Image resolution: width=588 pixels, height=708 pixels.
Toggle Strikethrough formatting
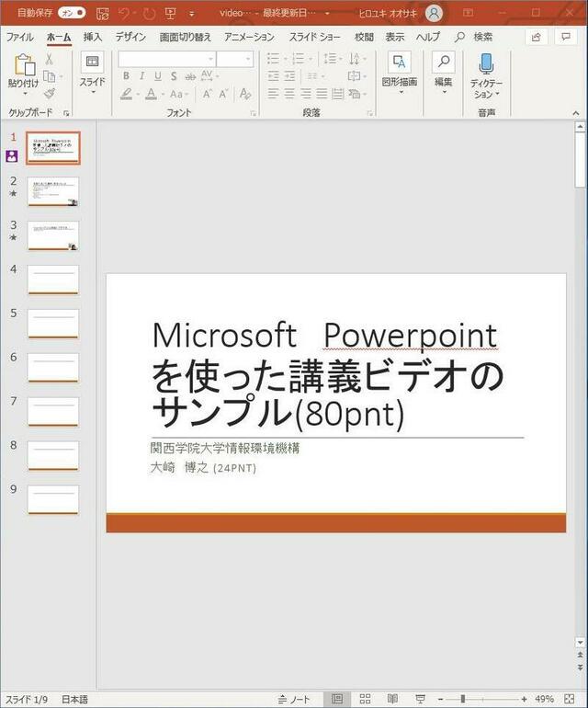190,76
